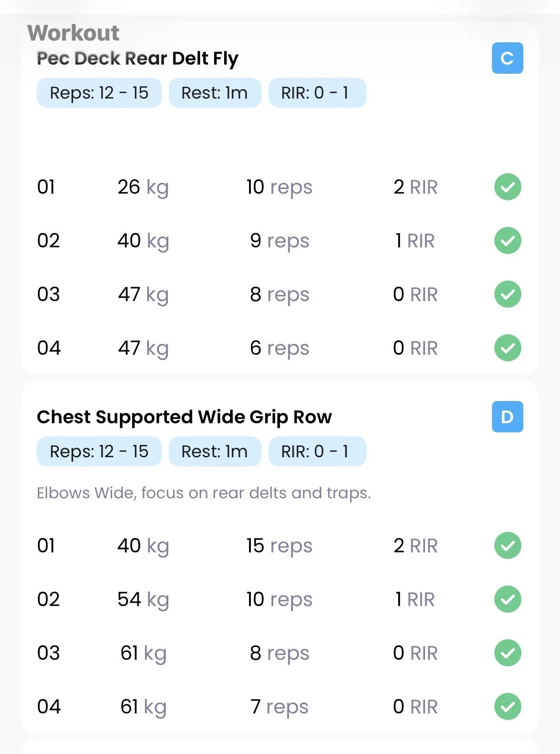Toggle Pec Deck set 04 completion check
Screen dimensions: 560x754
[x=508, y=348]
